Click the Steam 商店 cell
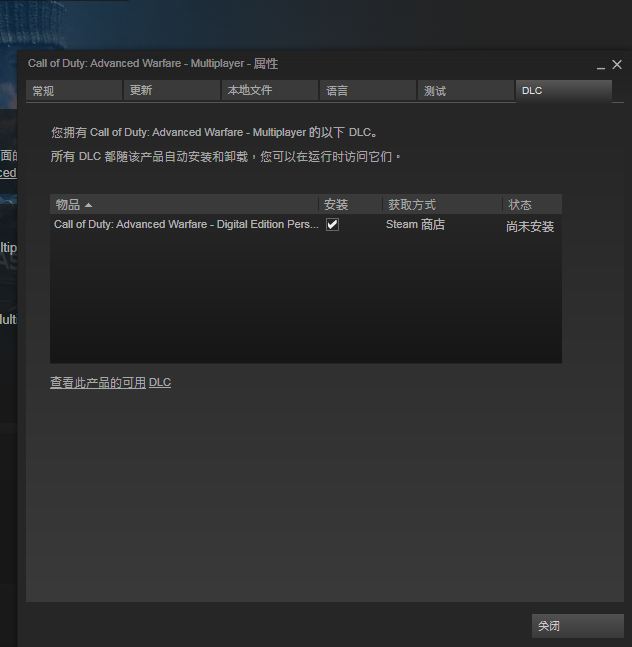 [415, 224]
